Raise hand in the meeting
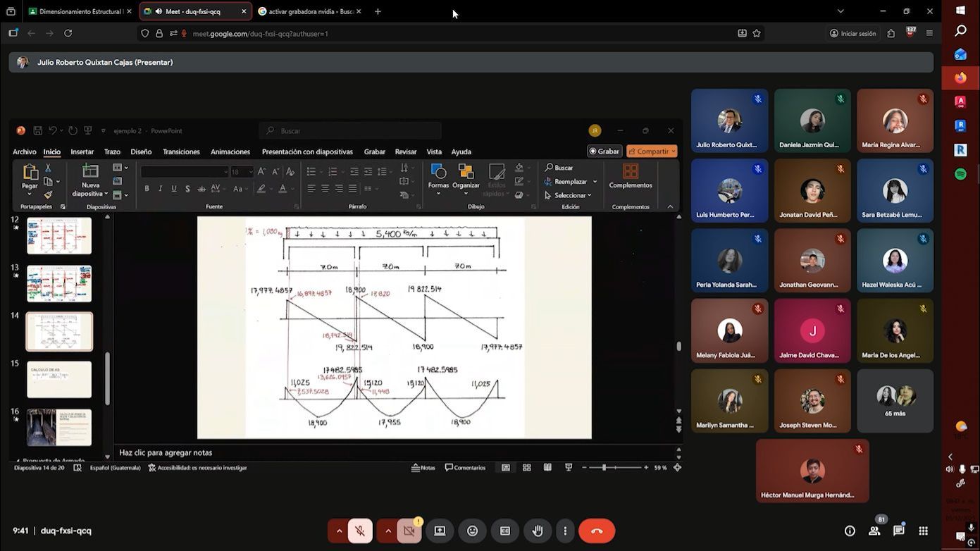 (538, 531)
